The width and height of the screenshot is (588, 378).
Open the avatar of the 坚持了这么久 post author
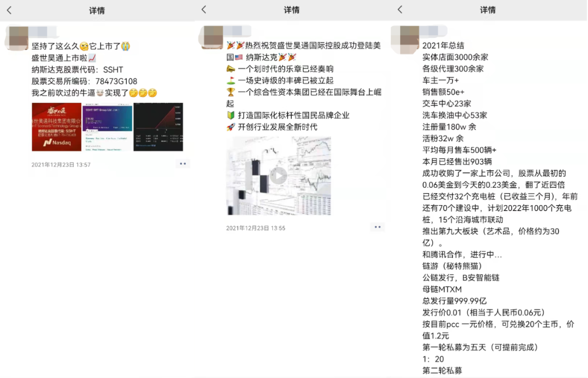pos(17,38)
